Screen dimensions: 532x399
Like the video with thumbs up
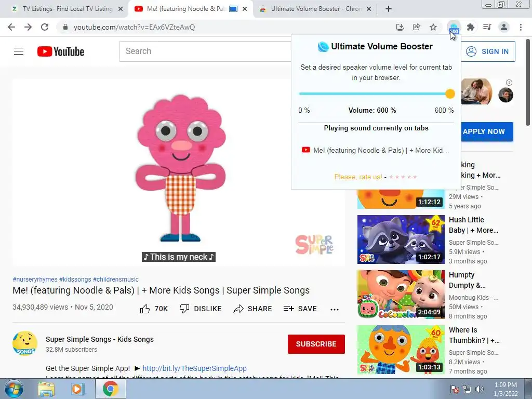click(x=154, y=309)
